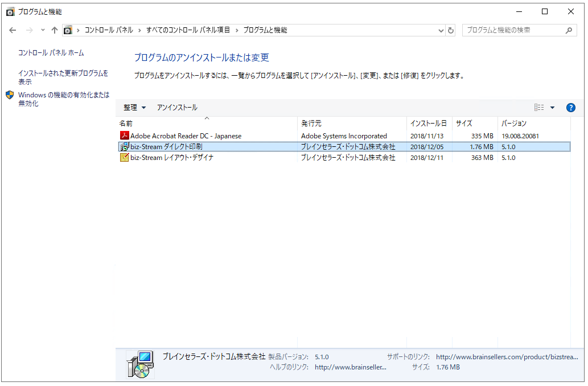The height and width of the screenshot is (386, 588).
Task: Open コントロール パネル ホーム link
Action: [51, 53]
